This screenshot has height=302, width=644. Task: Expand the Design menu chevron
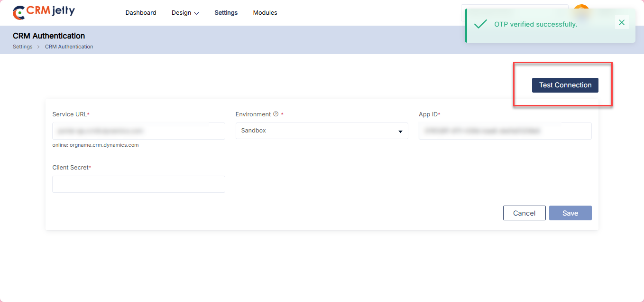coord(197,13)
